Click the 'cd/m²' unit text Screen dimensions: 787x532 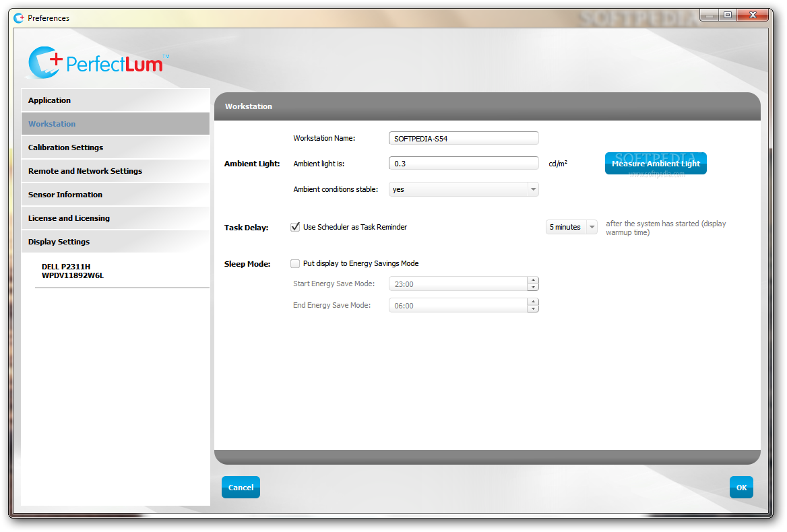point(558,164)
